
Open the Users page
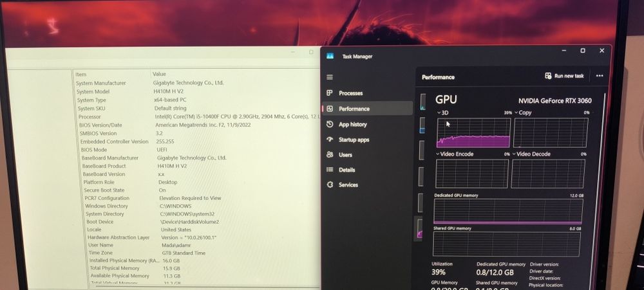368,154
